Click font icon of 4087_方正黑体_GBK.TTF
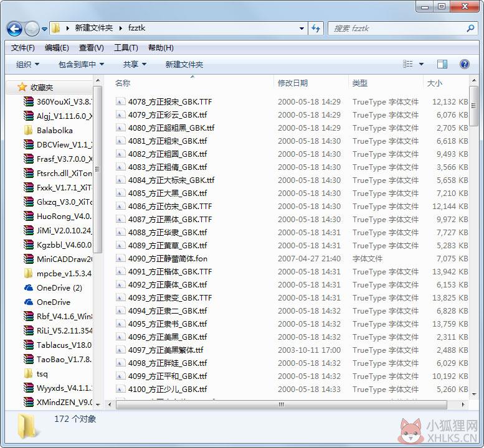 [120, 219]
